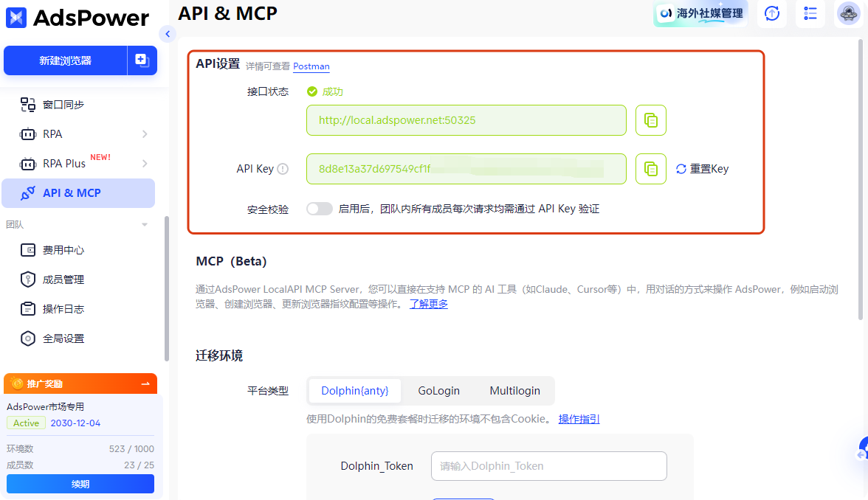Expand the RPA submenu

tap(145, 134)
